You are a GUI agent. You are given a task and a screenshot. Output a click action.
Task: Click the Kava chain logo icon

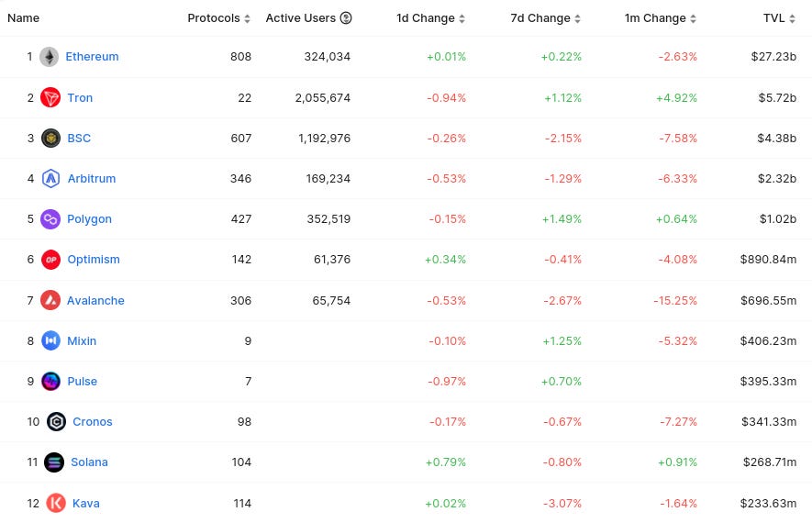56,503
